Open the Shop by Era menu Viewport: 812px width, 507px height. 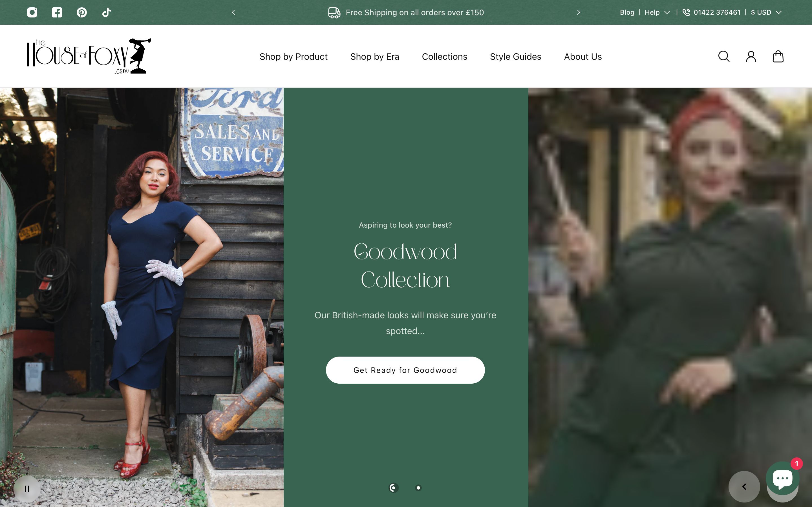point(374,57)
